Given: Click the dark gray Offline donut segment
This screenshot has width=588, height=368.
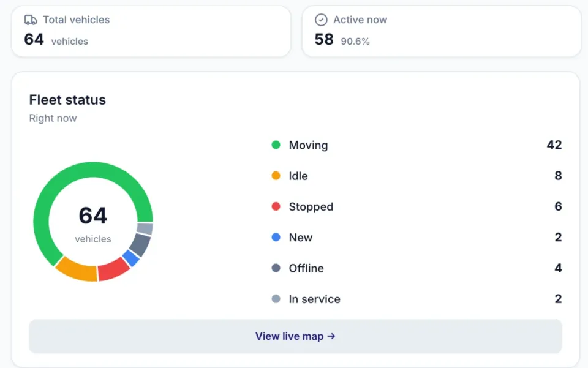Looking at the screenshot, I should click(140, 244).
